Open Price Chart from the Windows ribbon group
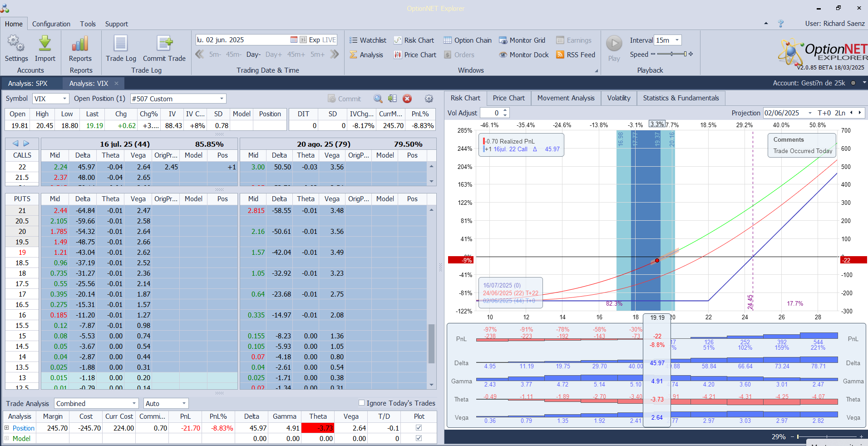 415,55
